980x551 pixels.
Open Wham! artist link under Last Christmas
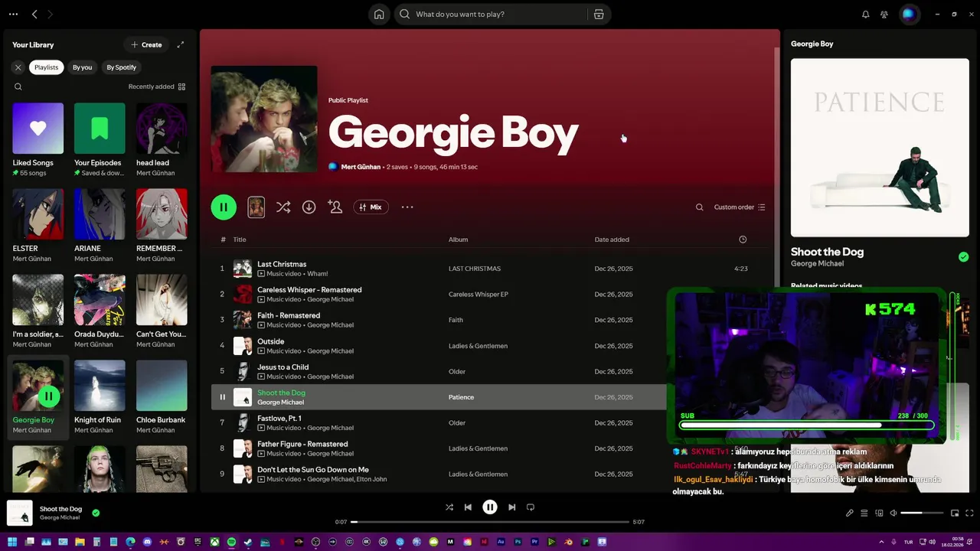point(317,274)
